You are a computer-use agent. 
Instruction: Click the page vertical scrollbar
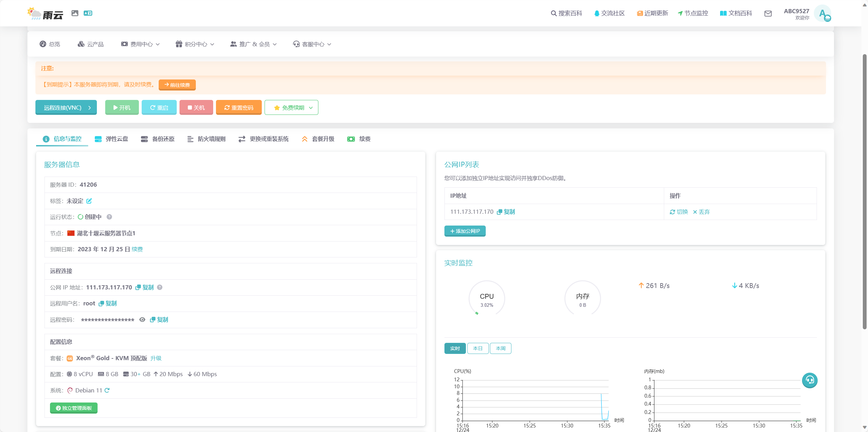pyautogui.click(x=865, y=191)
